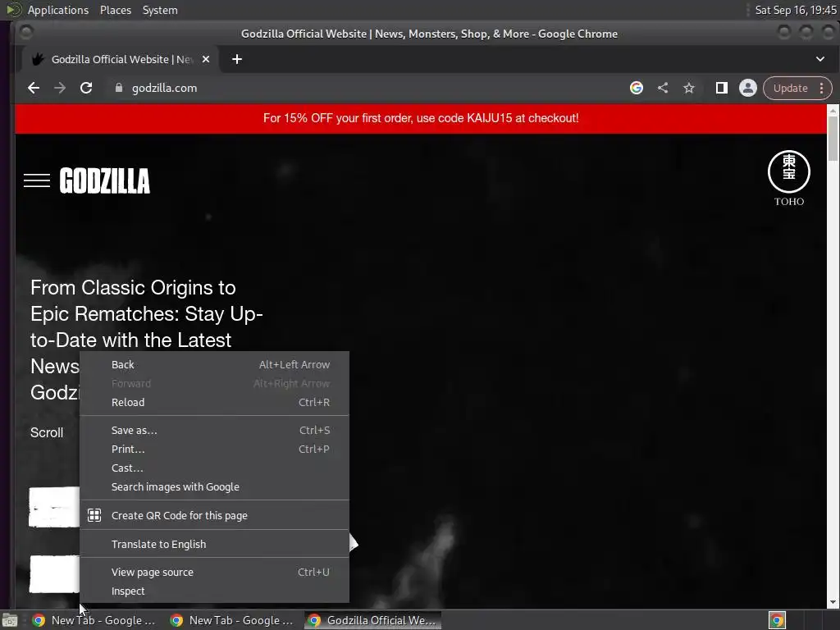Switch to the first New Tab taskbar window
The height and width of the screenshot is (630, 840).
click(95, 620)
